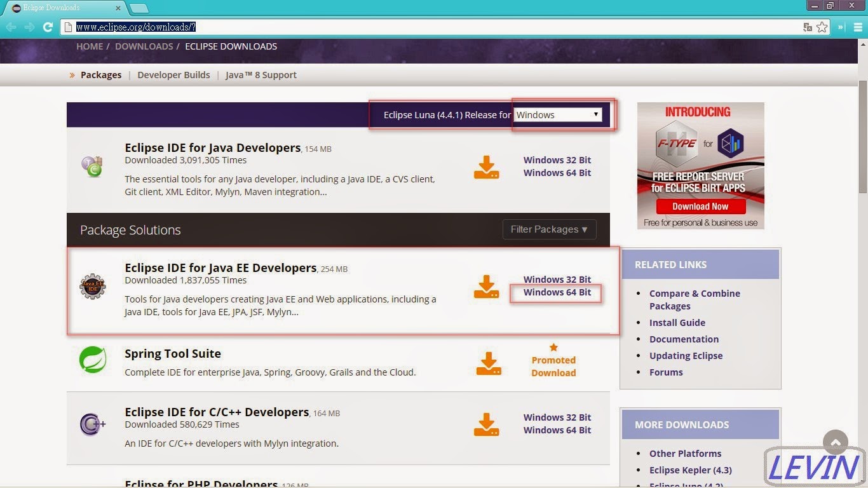The image size is (868, 488).
Task: Open the Eclipse Kepler (4.3) link
Action: tap(691, 470)
